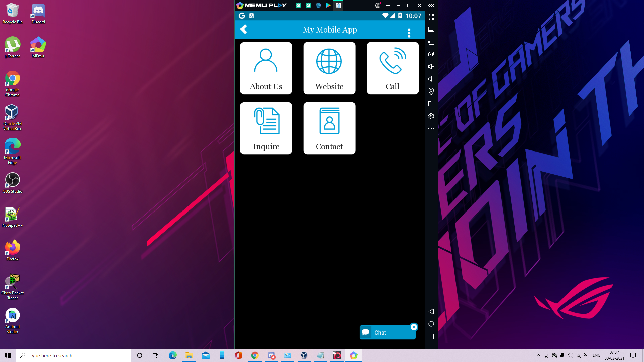Open the Contact tile

coord(329,128)
